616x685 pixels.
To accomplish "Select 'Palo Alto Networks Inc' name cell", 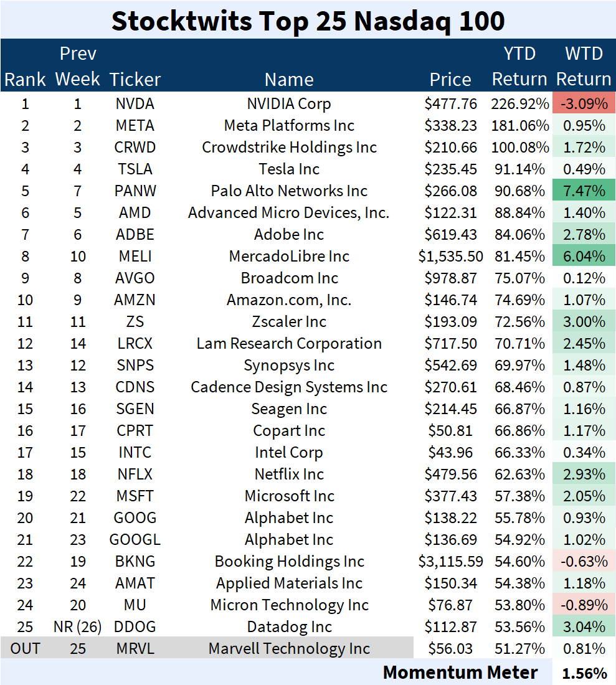I will click(289, 191).
